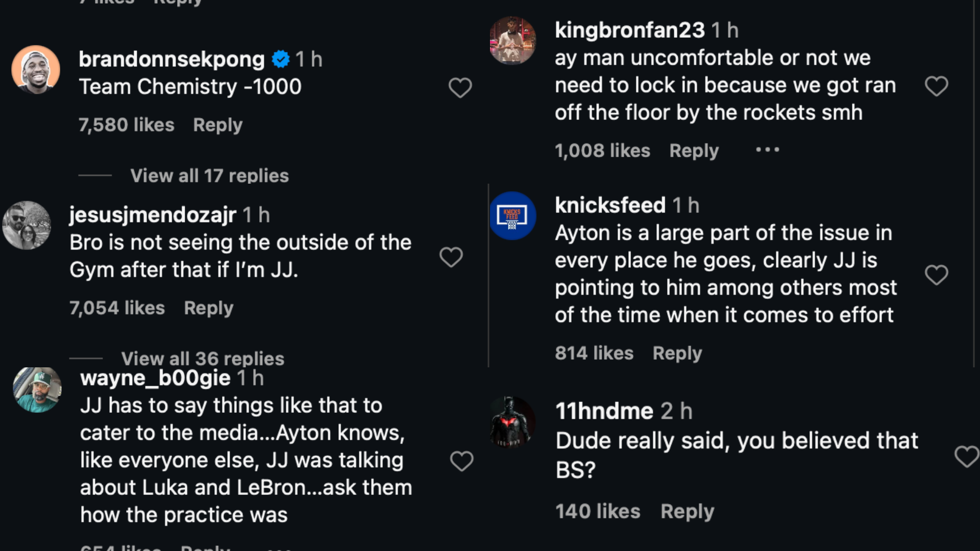The image size is (980, 551).
Task: Reply to brandonnsekpong's comment
Action: coord(217,125)
